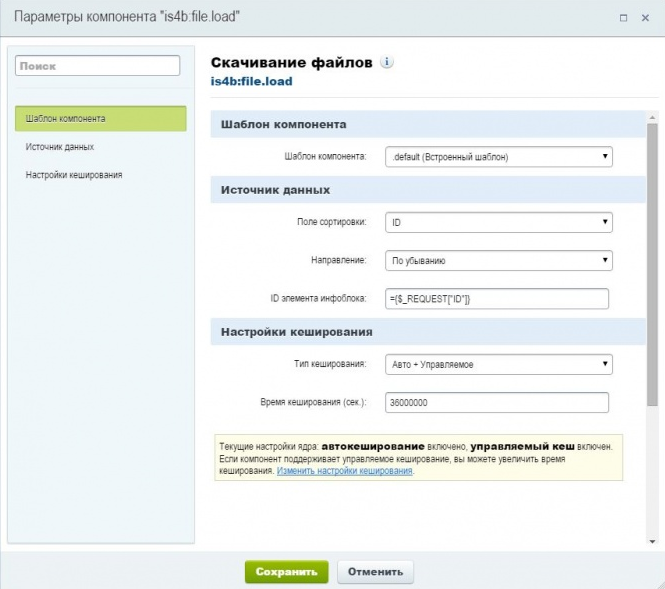
Task: Follow the Изменить настройки кеширования link
Action: point(345,470)
